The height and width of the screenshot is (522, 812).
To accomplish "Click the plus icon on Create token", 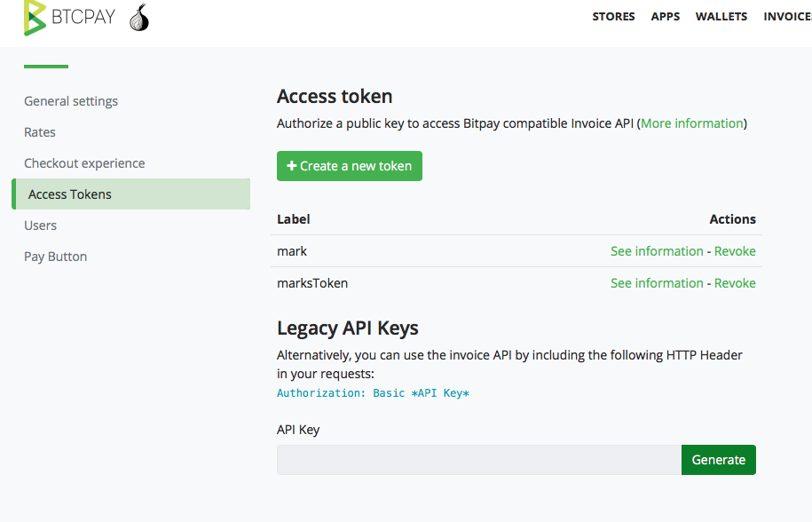I will click(292, 166).
